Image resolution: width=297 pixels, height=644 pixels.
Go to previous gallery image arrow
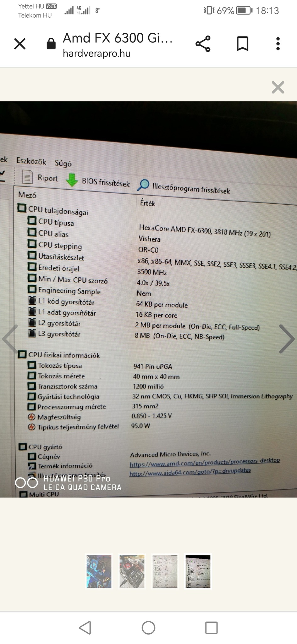point(10,339)
